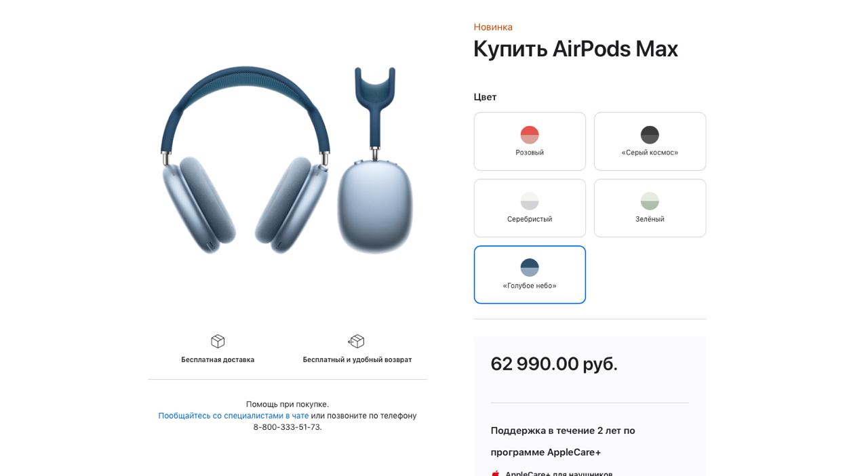Open chat link «Пообщайтесь со специалистами в чате»
Viewport: 868px width, 476px height.
coord(233,416)
